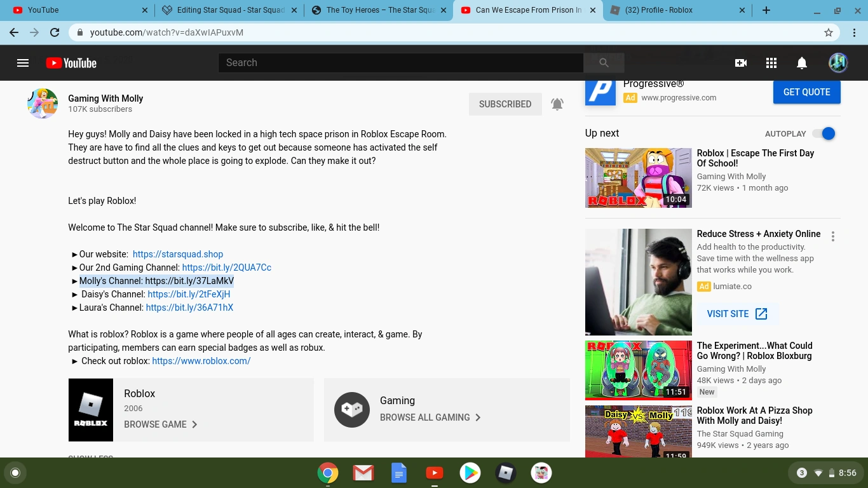Viewport: 868px width, 488px height.
Task: Open Escape The First Day Of School thumbnail
Action: [x=639, y=178]
